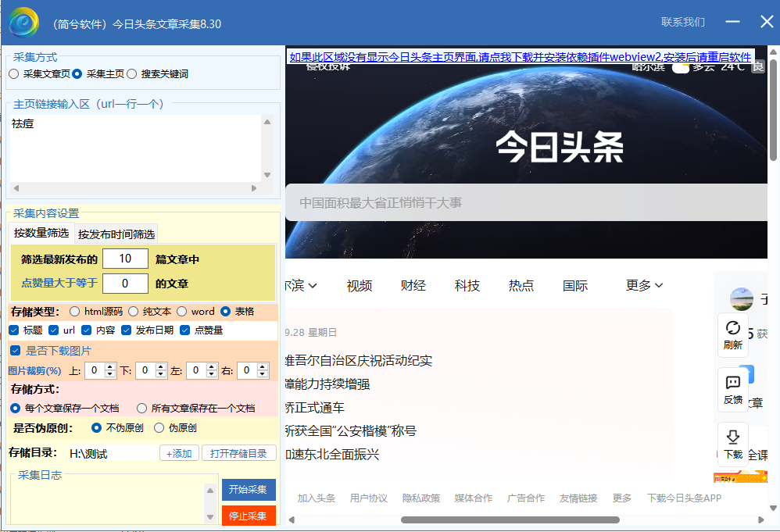Uncheck the 是否下载图片 checkbox

[x=15, y=351]
